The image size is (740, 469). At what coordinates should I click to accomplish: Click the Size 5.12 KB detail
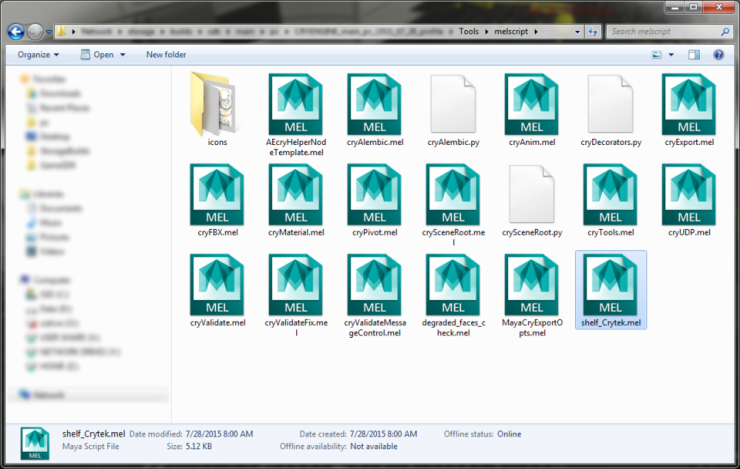click(189, 446)
